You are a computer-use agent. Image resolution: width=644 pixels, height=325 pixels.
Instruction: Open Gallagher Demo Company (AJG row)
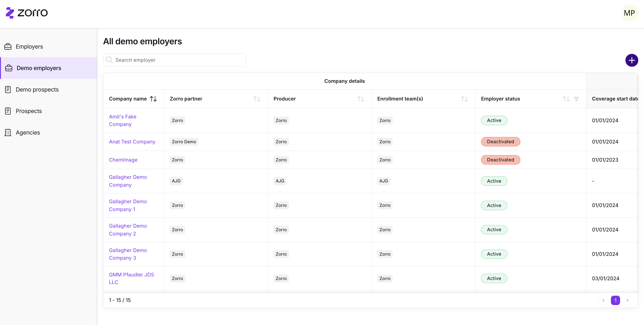point(128,181)
